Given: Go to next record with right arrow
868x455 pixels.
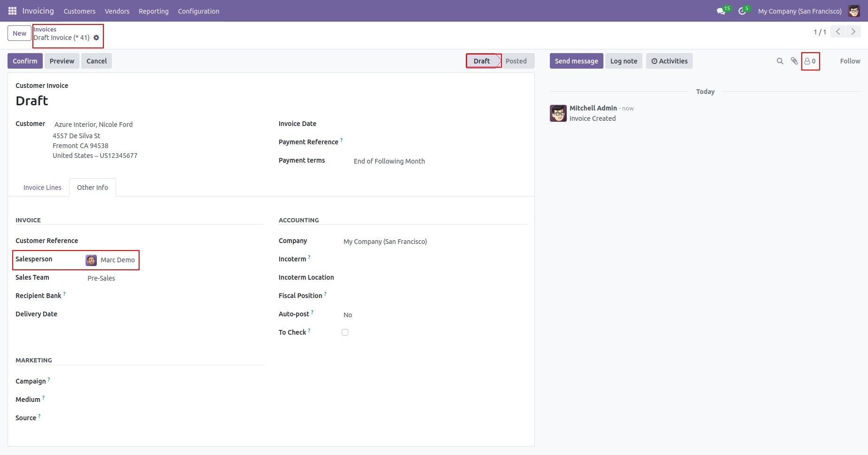Looking at the screenshot, I should coord(853,32).
